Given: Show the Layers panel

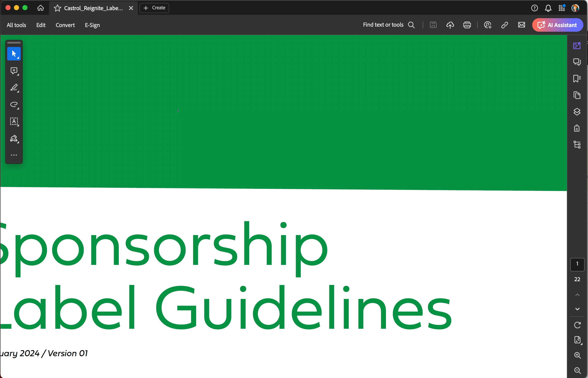Looking at the screenshot, I should tap(577, 112).
